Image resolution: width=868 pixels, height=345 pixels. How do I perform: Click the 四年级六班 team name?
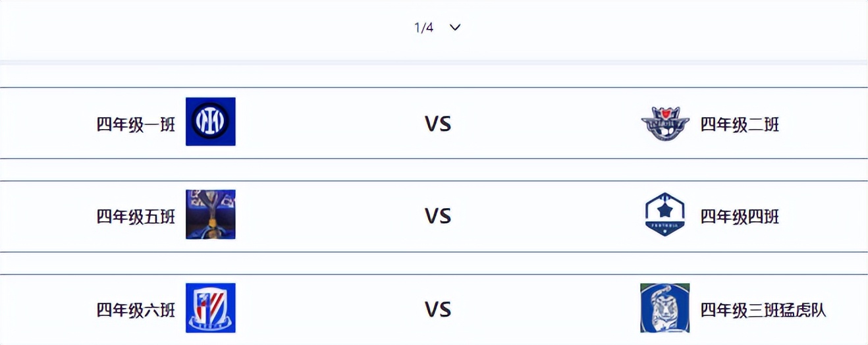(136, 309)
